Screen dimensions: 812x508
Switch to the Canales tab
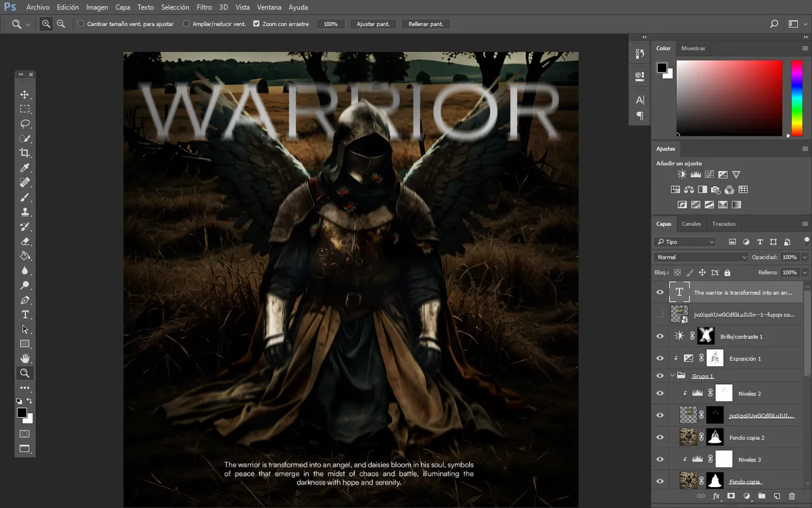click(x=691, y=224)
